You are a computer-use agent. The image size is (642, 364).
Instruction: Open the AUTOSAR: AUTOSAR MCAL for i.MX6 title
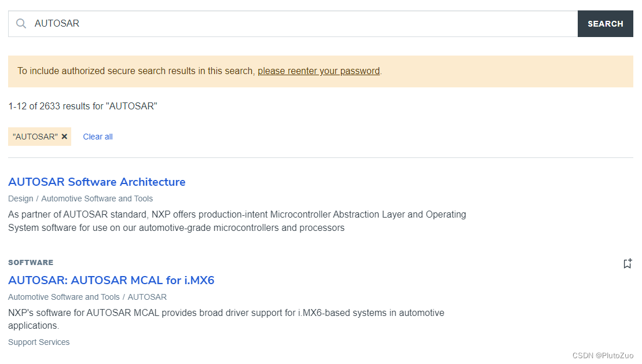pos(111,280)
